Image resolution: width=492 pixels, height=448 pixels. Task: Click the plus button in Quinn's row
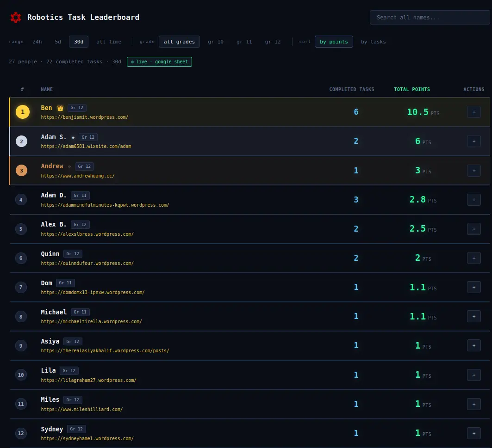click(474, 258)
